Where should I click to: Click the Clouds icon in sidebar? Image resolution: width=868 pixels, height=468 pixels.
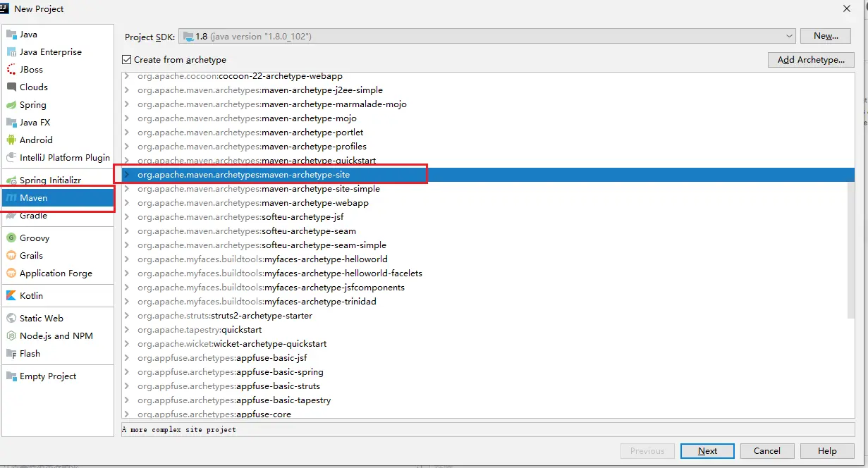[11, 87]
